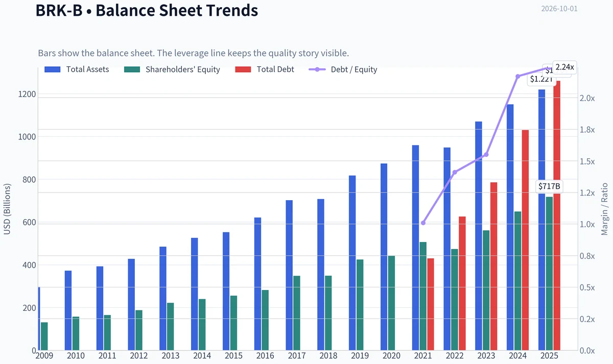
Task: Click the 2018 Total Assets bar
Action: click(321, 275)
